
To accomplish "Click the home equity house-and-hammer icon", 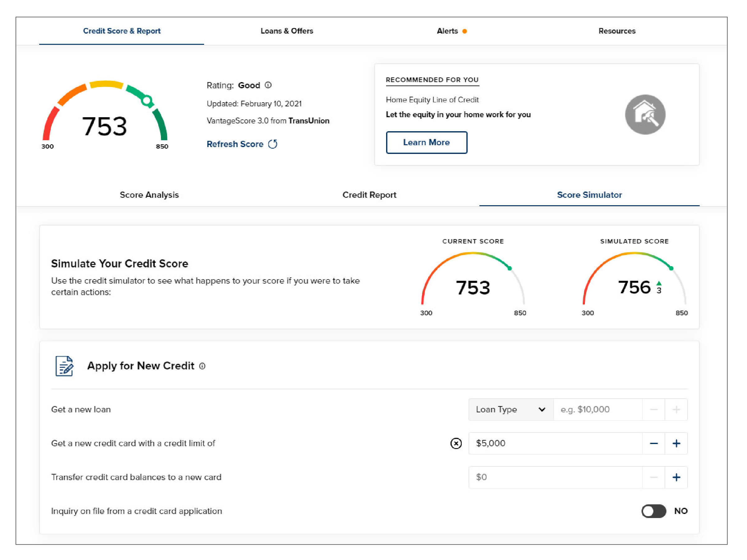I will 645,114.
